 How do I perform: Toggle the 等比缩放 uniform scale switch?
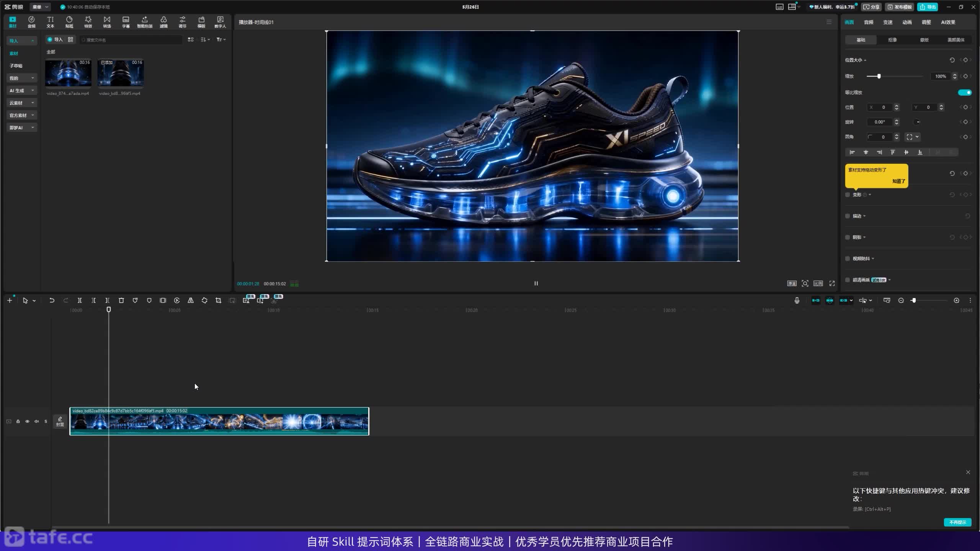click(965, 92)
